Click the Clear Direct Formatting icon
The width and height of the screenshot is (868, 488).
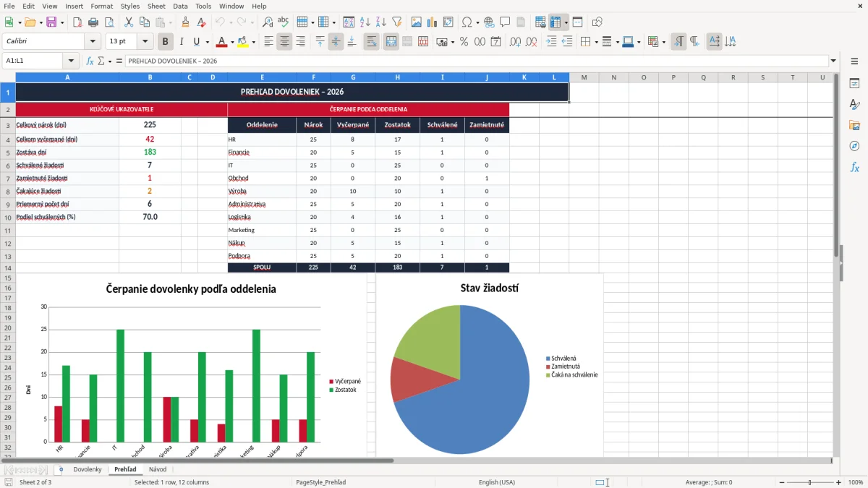[x=202, y=22]
